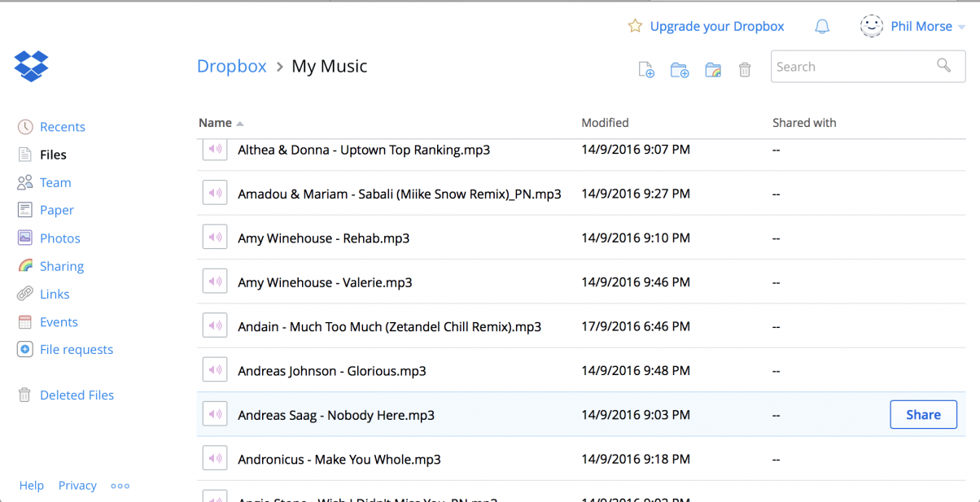Click the Dropbox logo
The width and height of the screenshot is (980, 502).
(32, 66)
